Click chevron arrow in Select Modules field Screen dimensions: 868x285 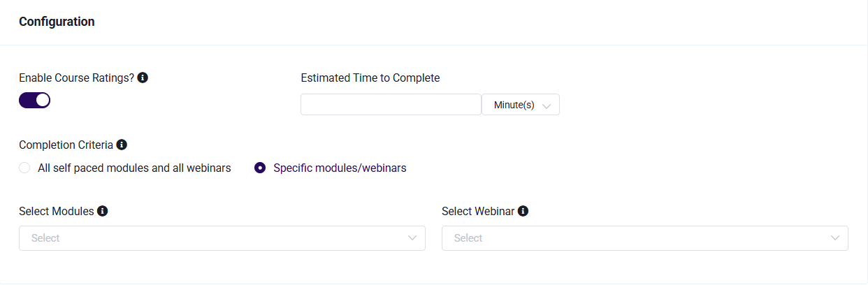tap(412, 238)
